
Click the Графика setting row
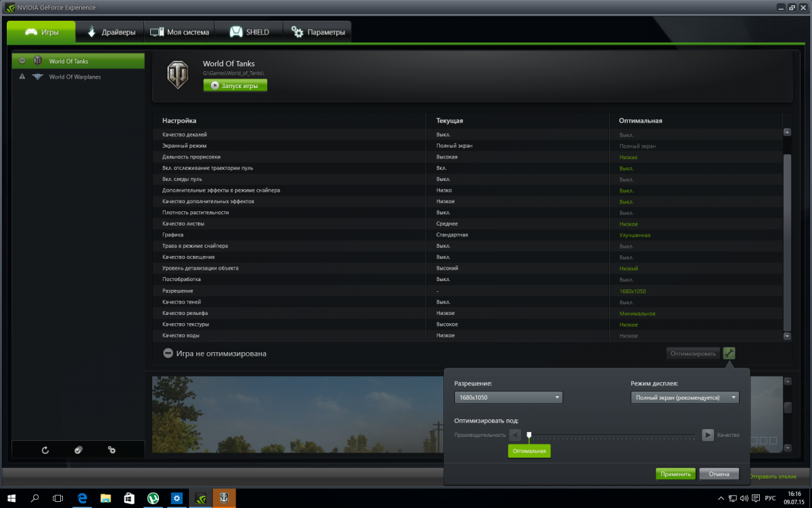[468, 235]
